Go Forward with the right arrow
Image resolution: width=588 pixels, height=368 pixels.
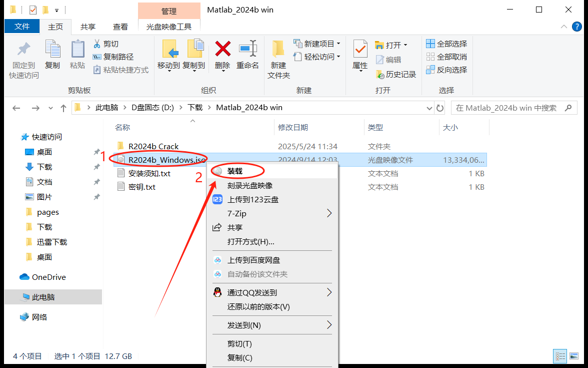pos(35,108)
